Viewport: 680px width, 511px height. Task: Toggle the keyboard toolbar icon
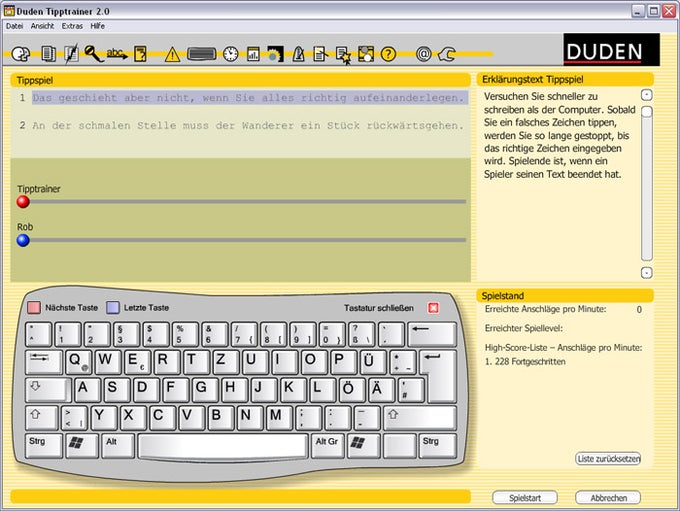pyautogui.click(x=202, y=54)
